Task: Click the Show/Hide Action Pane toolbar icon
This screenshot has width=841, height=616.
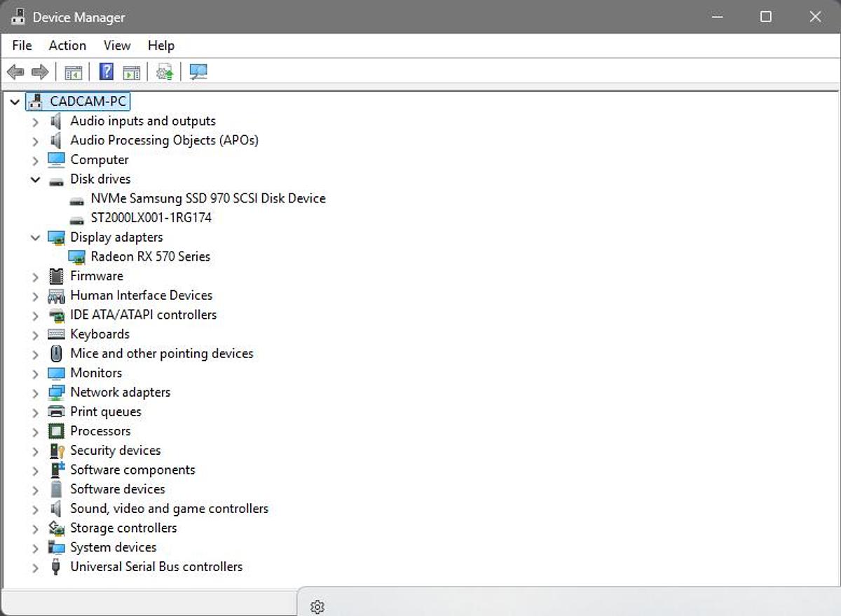Action: click(x=131, y=71)
